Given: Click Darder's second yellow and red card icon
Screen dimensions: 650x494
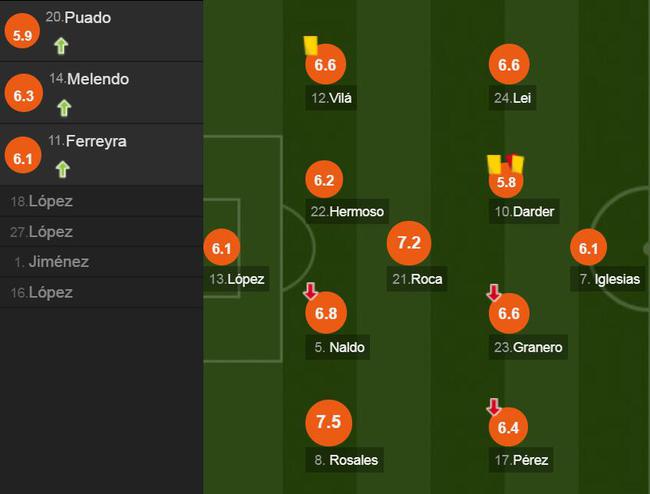Looking at the screenshot, I should (506, 164).
